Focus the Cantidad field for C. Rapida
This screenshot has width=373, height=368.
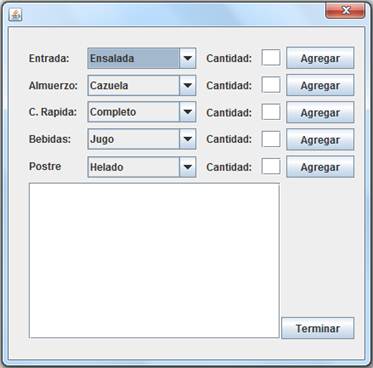[271, 112]
